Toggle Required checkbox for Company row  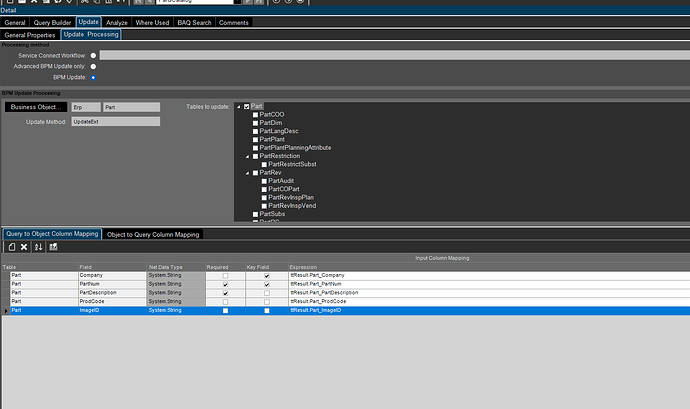pyautogui.click(x=225, y=276)
